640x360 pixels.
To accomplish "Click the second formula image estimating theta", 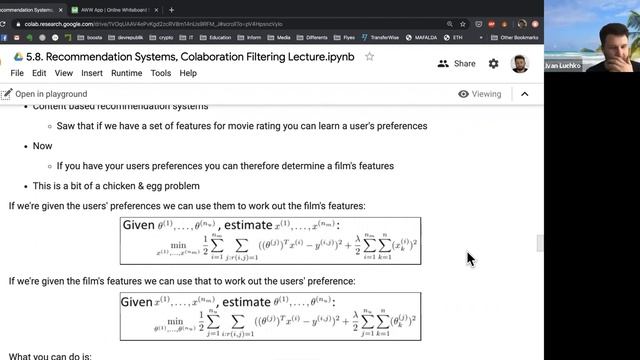I will (x=270, y=316).
